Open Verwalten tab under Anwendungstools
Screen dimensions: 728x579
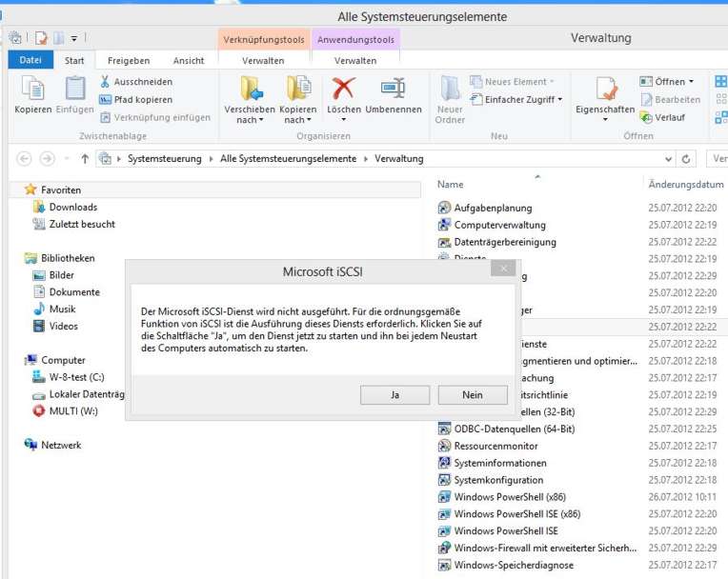[x=355, y=61]
